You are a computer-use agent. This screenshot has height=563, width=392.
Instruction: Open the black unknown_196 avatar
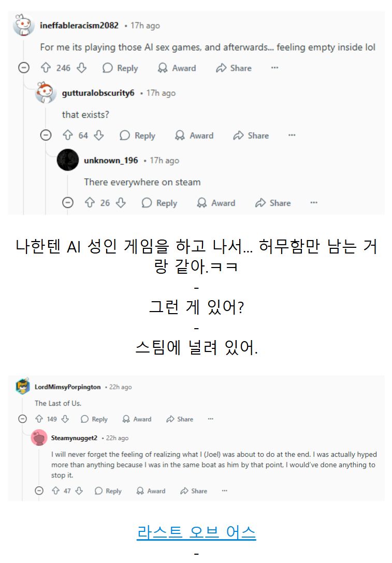click(x=68, y=160)
